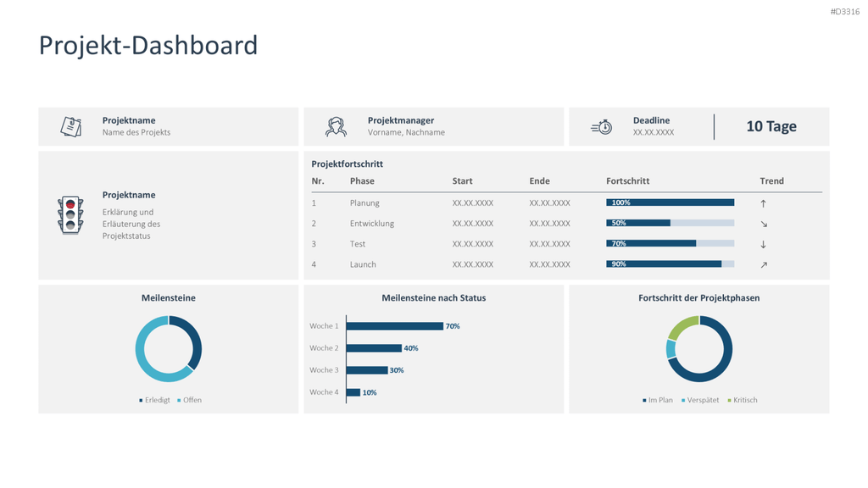Click the Meilensteine donut chart

tap(169, 348)
